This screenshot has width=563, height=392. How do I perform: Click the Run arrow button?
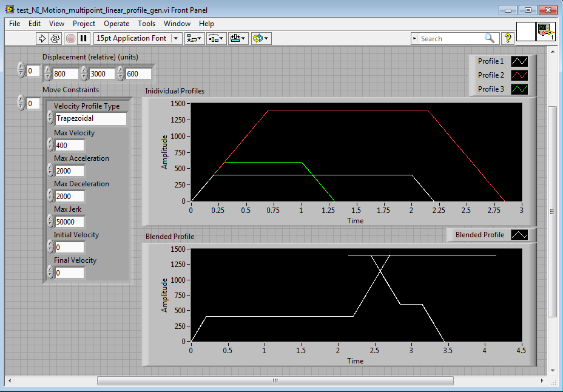[42, 38]
